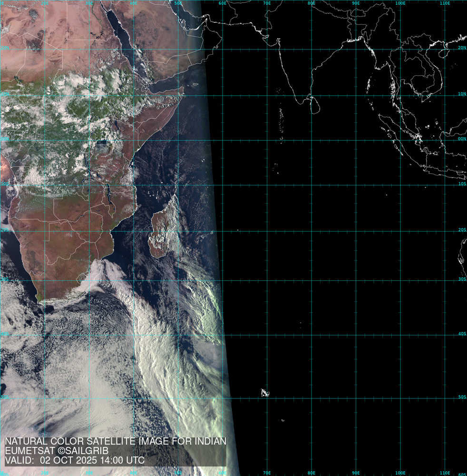
Task: Click the southern tip of India's outline
Action: (x=300, y=101)
